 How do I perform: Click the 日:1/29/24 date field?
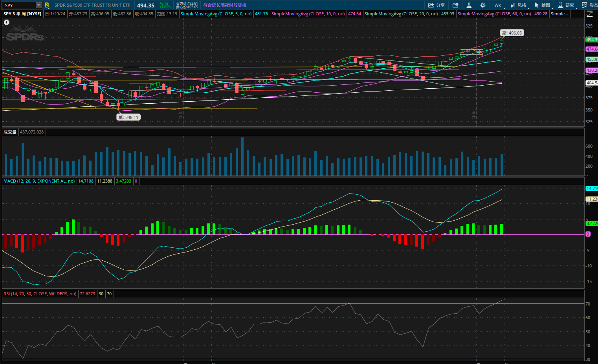tap(55, 14)
